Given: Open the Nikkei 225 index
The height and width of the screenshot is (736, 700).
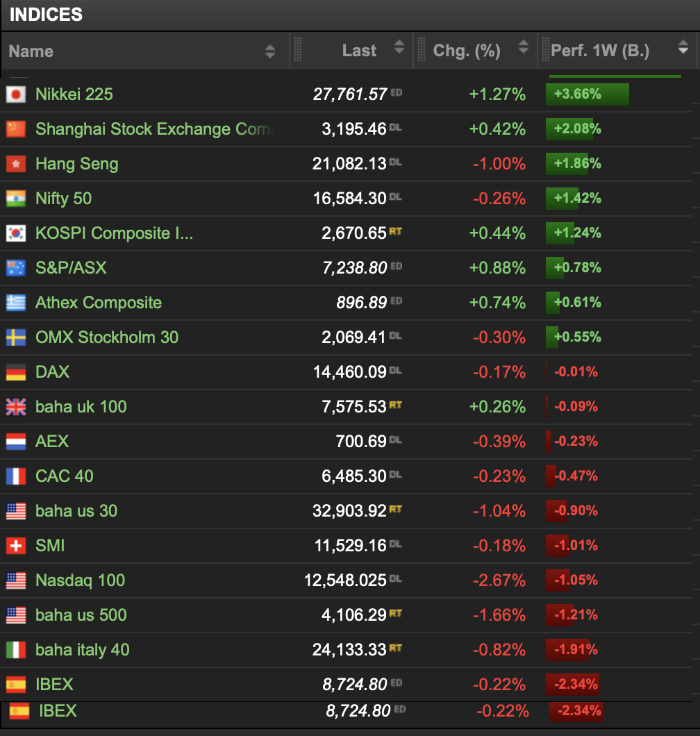Looking at the screenshot, I should coord(74,94).
